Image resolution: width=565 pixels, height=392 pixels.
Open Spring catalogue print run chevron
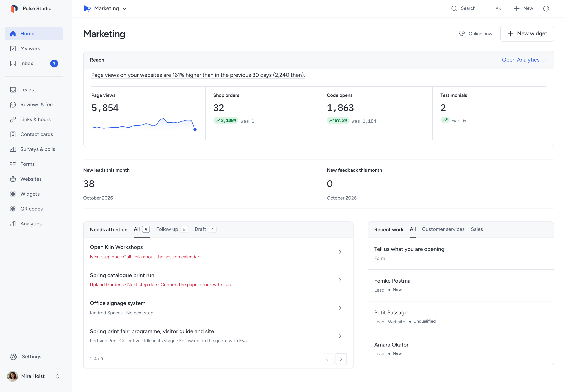click(x=340, y=280)
